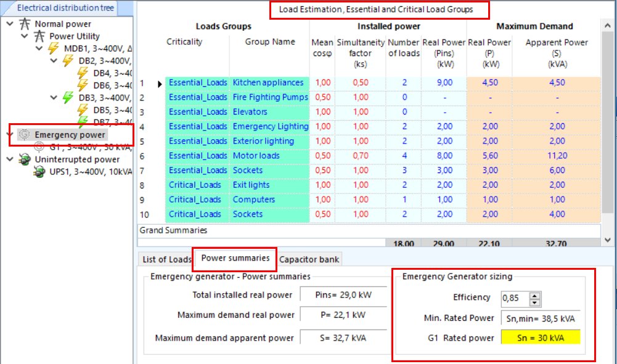617x364 pixels.
Task: Collapse the MDB1 tree branch
Action: coord(39,48)
